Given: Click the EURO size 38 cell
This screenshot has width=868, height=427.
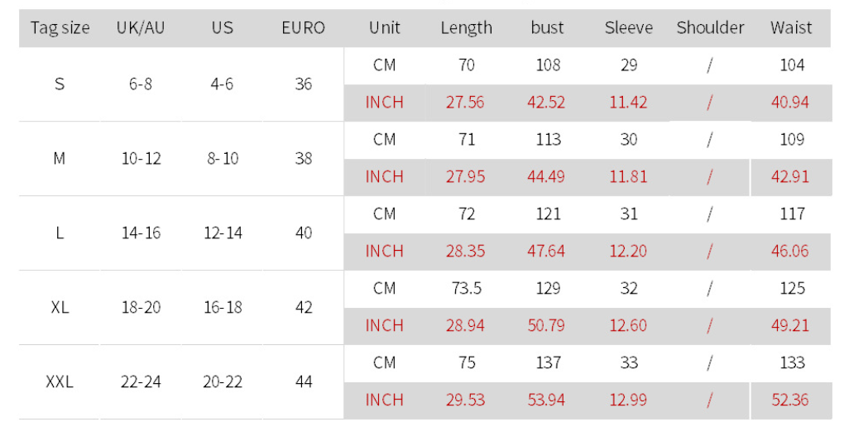Looking at the screenshot, I should coord(304,158).
